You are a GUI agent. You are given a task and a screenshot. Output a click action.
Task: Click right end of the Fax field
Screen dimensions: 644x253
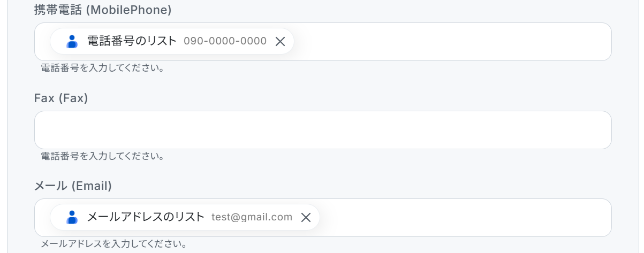(x=594, y=130)
